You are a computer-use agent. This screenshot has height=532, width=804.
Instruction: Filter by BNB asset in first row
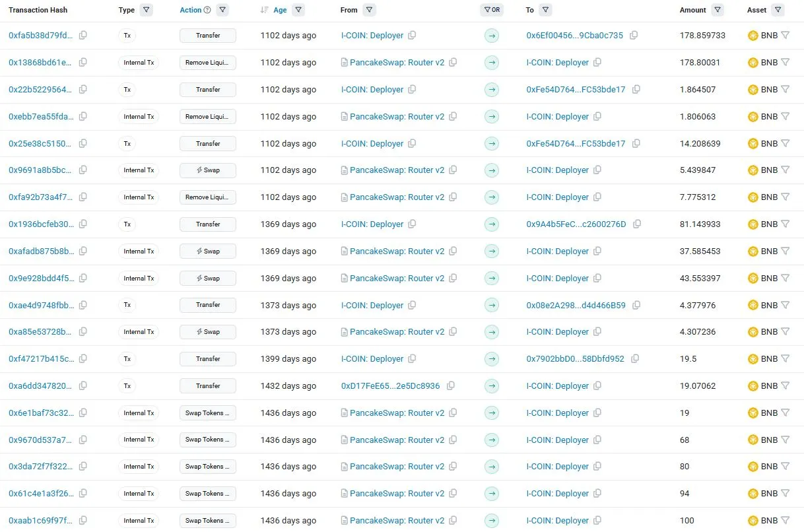coord(785,36)
